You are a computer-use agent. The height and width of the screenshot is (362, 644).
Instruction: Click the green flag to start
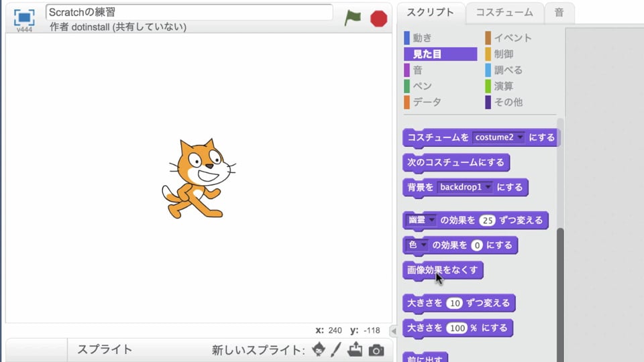[352, 18]
